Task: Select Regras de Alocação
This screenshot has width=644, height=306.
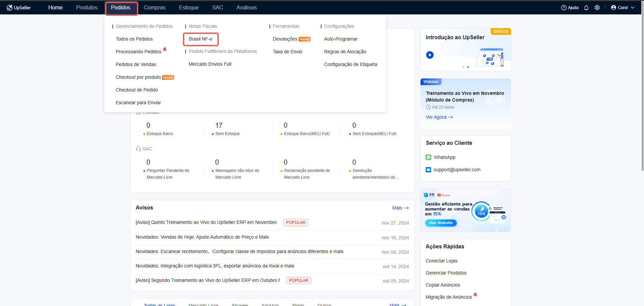Action: tap(345, 52)
